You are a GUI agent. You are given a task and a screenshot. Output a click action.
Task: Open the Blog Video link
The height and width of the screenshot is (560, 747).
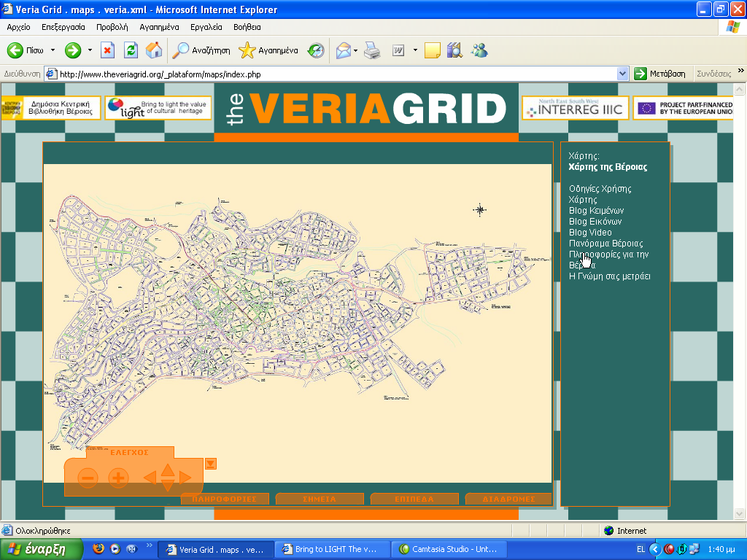(590, 233)
